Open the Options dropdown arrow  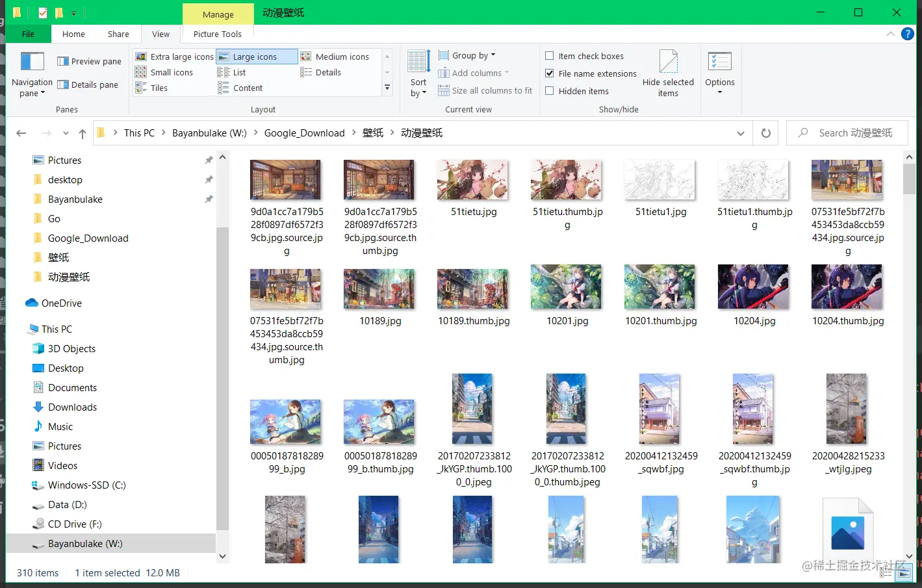(720, 92)
